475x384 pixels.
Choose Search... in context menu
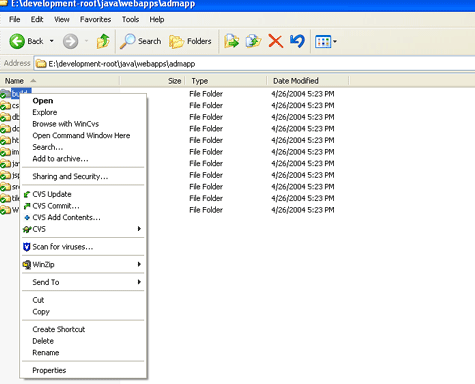tap(83, 147)
